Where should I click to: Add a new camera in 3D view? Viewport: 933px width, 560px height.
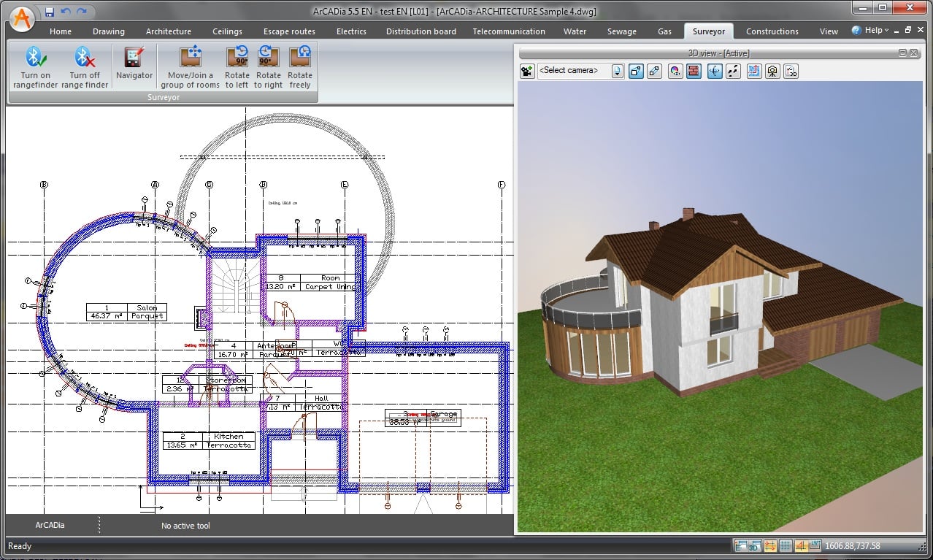pyautogui.click(x=526, y=71)
